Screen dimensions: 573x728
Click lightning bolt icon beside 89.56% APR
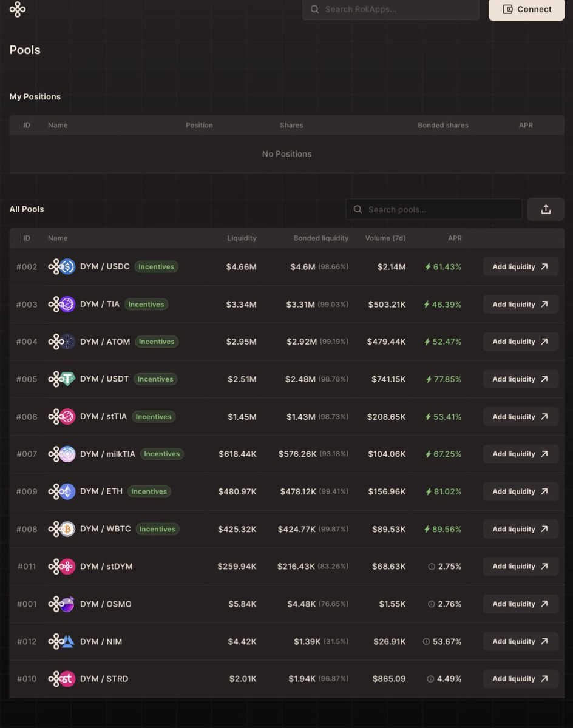coord(428,529)
